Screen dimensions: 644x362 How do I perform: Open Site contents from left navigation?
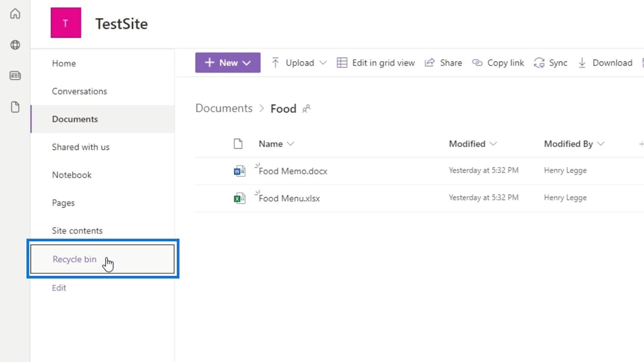coord(77,231)
